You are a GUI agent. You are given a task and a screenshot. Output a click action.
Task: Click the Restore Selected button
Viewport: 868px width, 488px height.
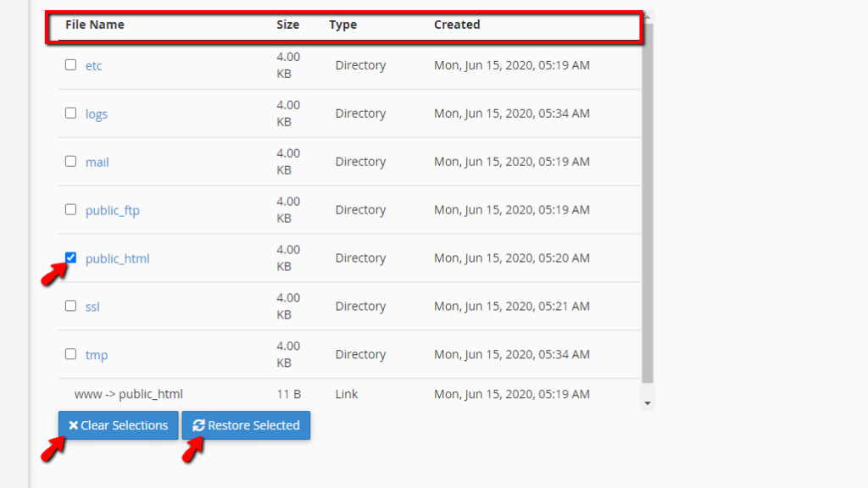246,425
